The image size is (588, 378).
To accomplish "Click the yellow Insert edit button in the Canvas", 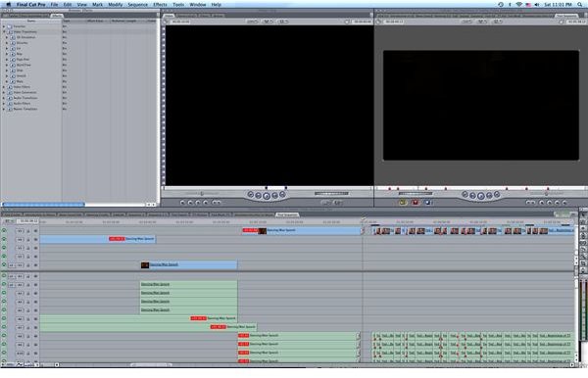I will click(403, 203).
